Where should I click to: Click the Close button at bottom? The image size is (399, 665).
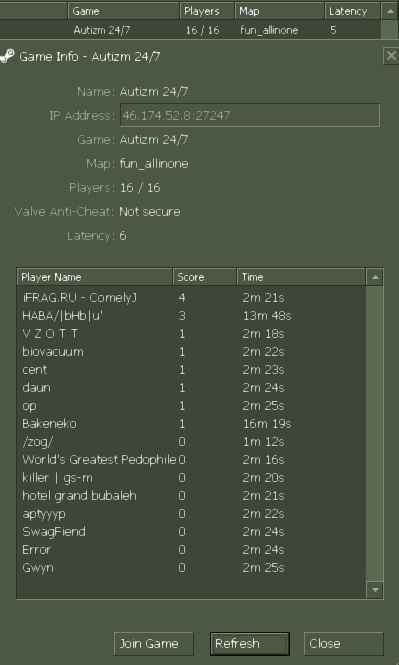coord(343,644)
